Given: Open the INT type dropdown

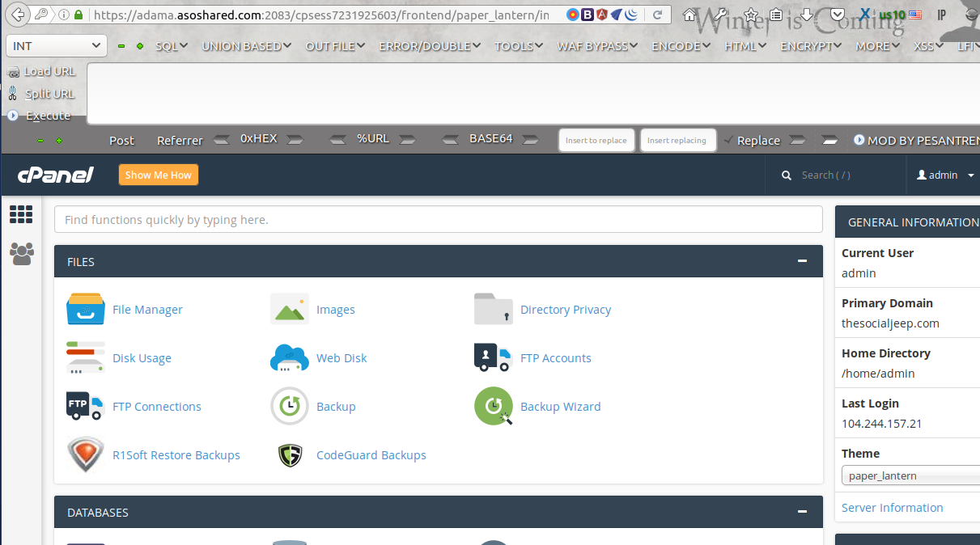Looking at the screenshot, I should (57, 46).
